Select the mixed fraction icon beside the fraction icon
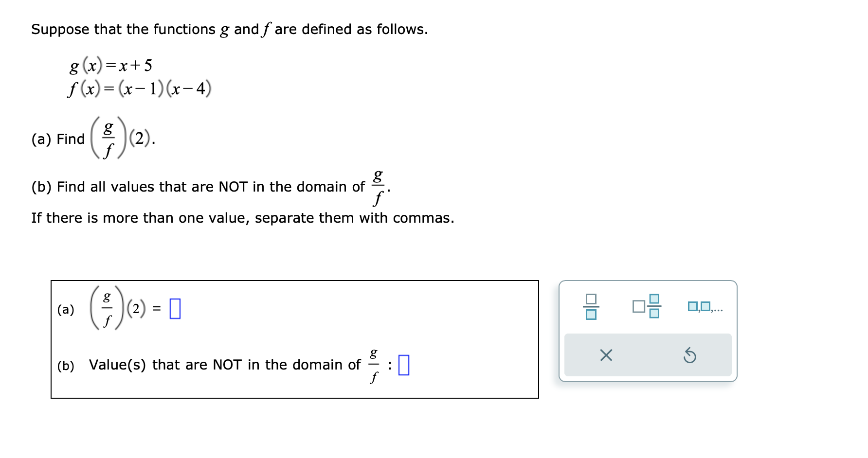This screenshot has height=458, width=868. (x=647, y=306)
